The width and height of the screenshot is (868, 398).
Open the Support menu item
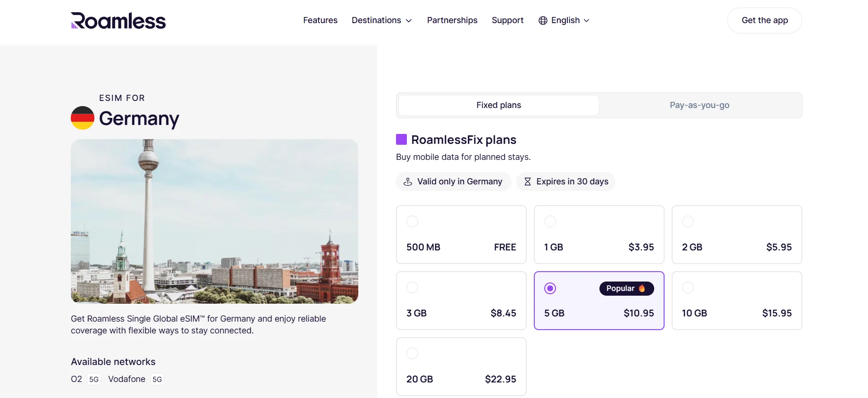tap(507, 20)
